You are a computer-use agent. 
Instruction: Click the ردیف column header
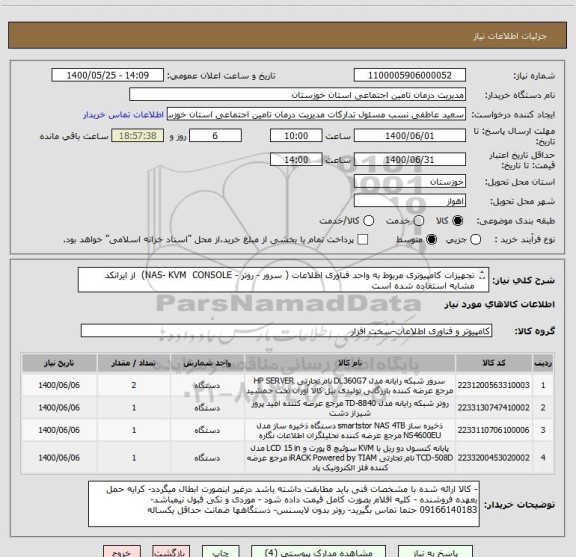point(543,363)
